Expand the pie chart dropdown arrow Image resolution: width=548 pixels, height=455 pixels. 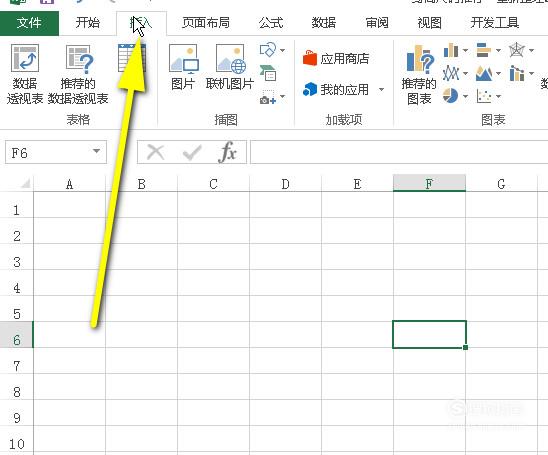click(466, 96)
